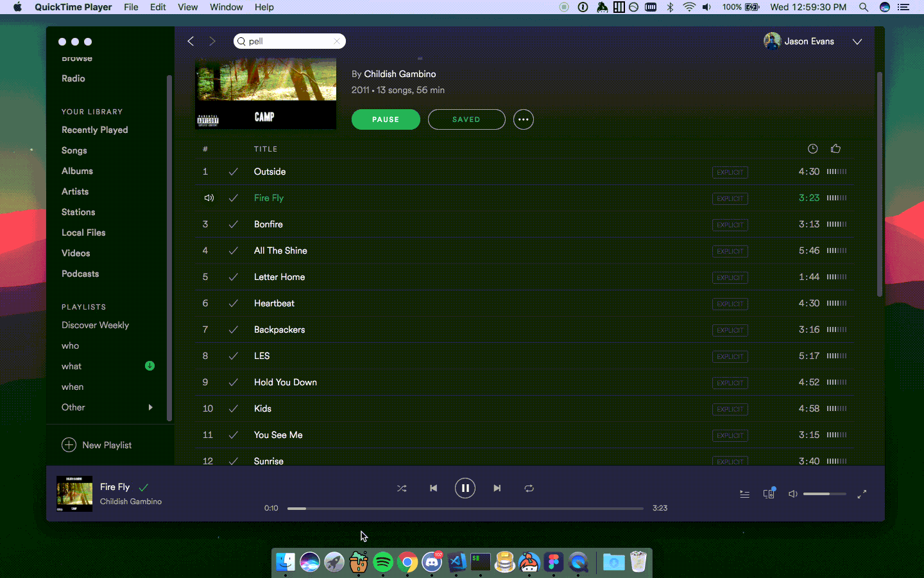Open Songs in library
Screen dimensions: 924x578
[x=74, y=150]
